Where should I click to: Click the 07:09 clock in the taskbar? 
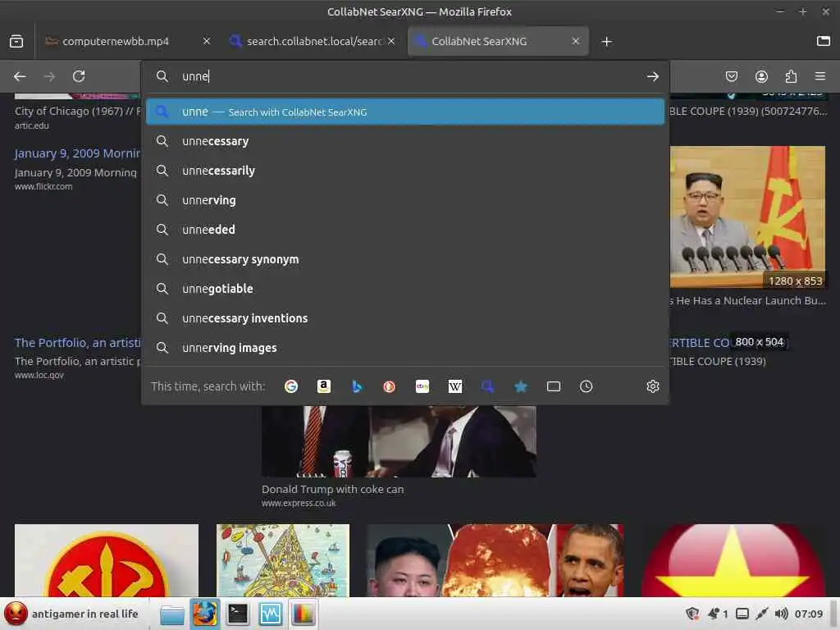click(x=808, y=614)
